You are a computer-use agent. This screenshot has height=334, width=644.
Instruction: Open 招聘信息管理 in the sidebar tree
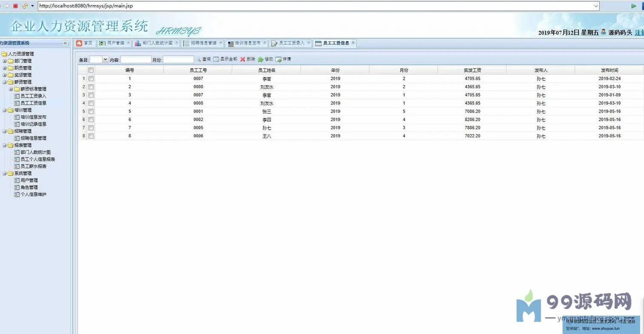34,138
